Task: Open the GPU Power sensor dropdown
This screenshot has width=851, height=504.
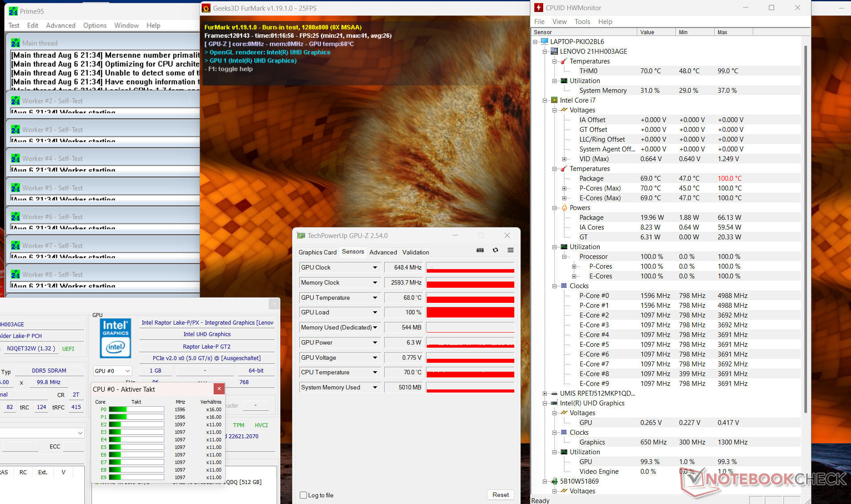Action: [x=375, y=342]
